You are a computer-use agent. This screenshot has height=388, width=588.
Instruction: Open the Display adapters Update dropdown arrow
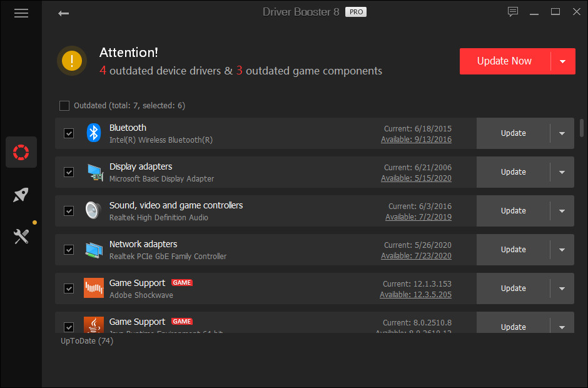tap(562, 172)
